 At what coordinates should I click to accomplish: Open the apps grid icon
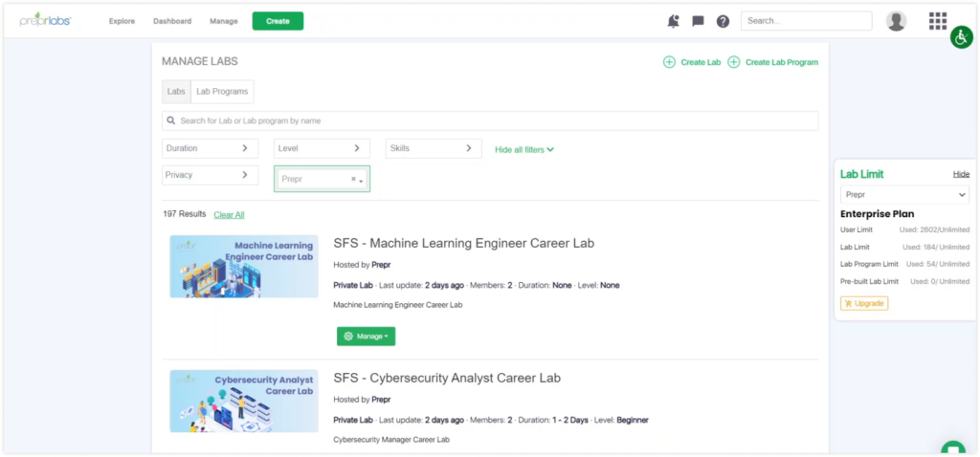tap(938, 21)
